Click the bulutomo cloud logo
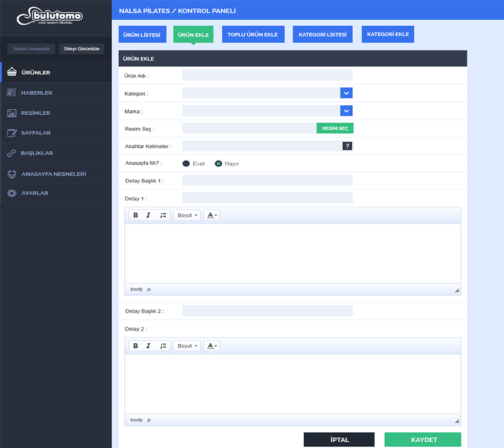504x448 pixels. pos(50,16)
